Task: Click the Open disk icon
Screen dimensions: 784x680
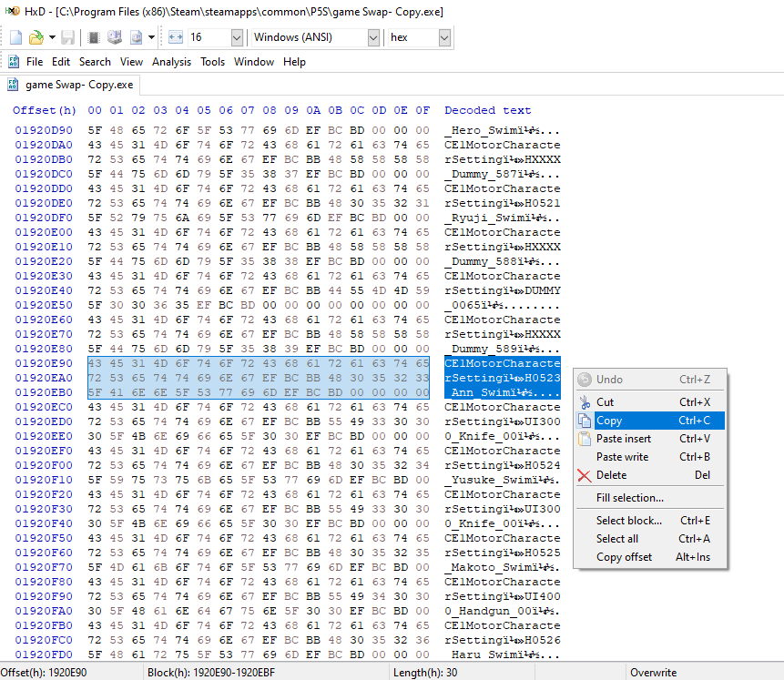Action: click(115, 37)
